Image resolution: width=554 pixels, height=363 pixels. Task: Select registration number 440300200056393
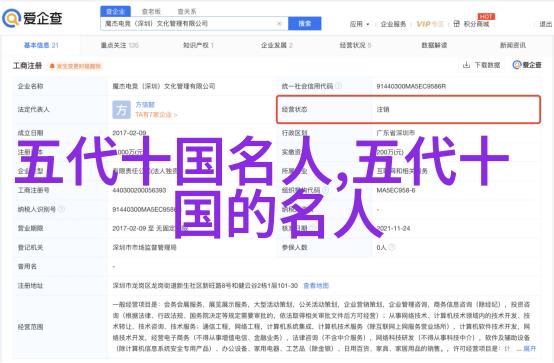point(139,190)
